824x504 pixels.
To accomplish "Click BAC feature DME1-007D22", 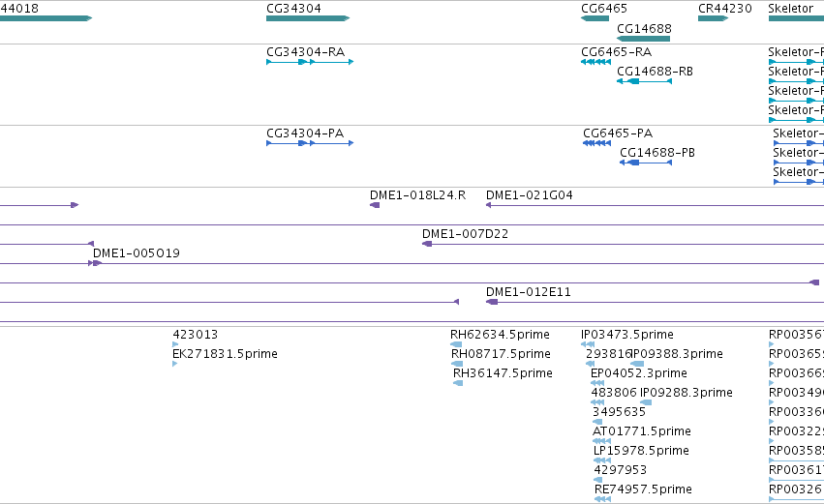I will click(x=623, y=244).
